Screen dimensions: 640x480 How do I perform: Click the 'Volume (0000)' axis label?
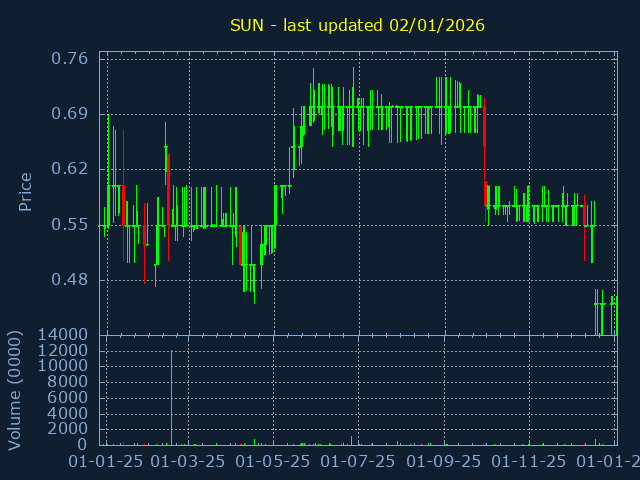(x=15, y=388)
